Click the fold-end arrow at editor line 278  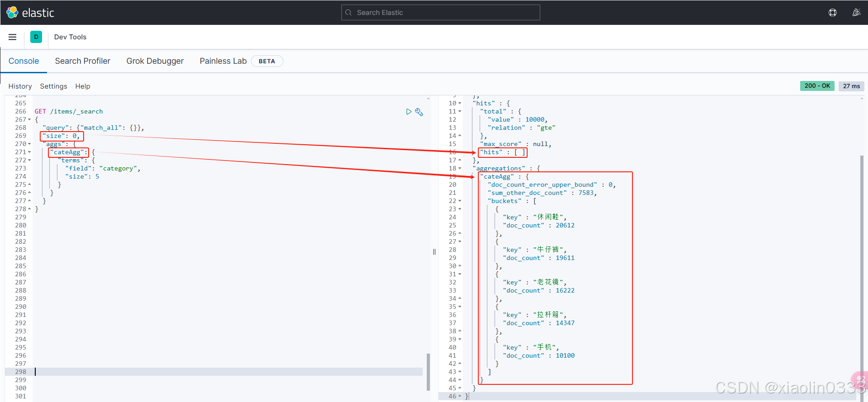pos(29,209)
